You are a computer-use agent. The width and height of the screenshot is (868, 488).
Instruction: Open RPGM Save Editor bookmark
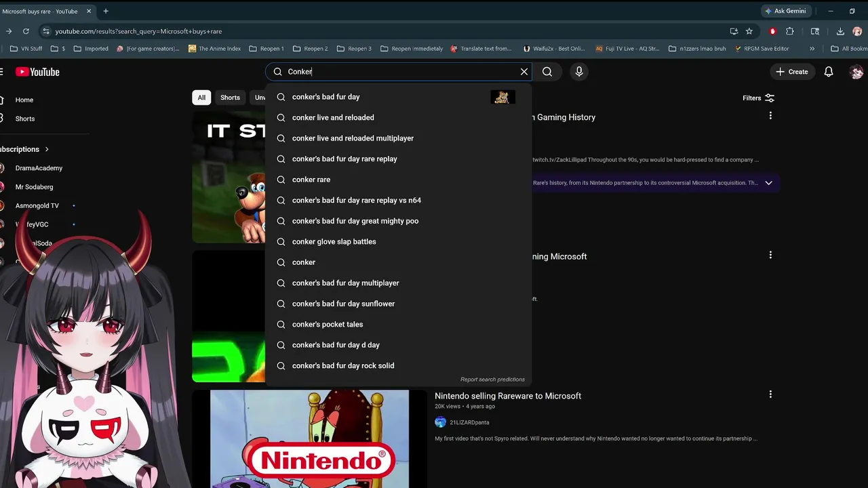tap(762, 49)
